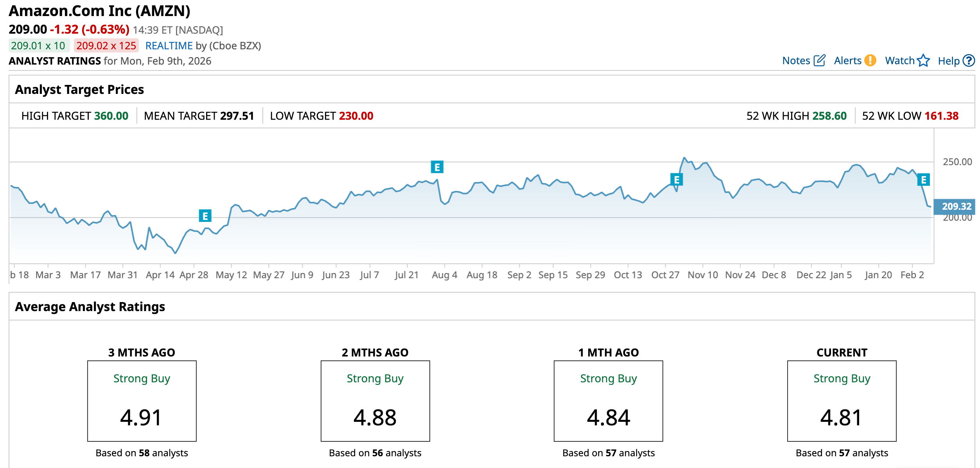The image size is (980, 468).
Task: Click the earnings E marker near Oct 27
Action: pos(676,180)
